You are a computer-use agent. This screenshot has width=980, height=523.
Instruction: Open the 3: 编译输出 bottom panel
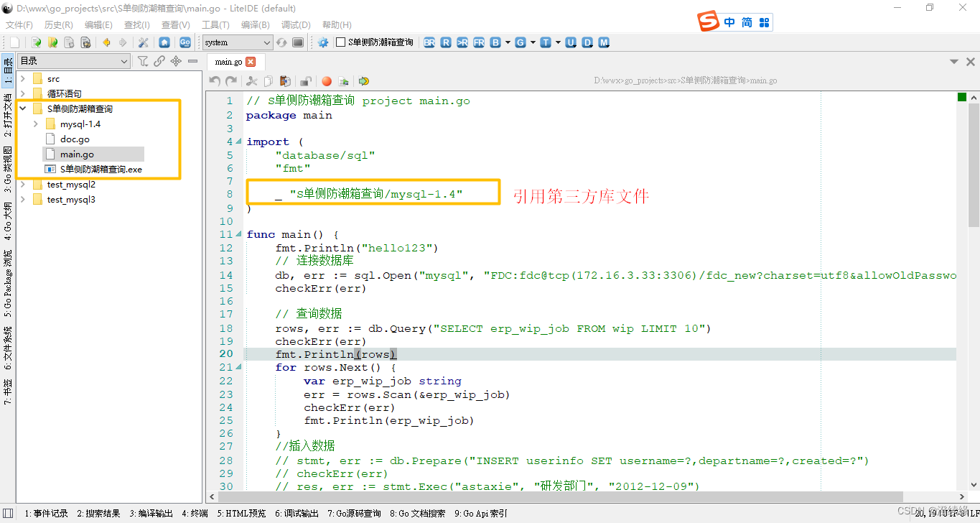151,514
